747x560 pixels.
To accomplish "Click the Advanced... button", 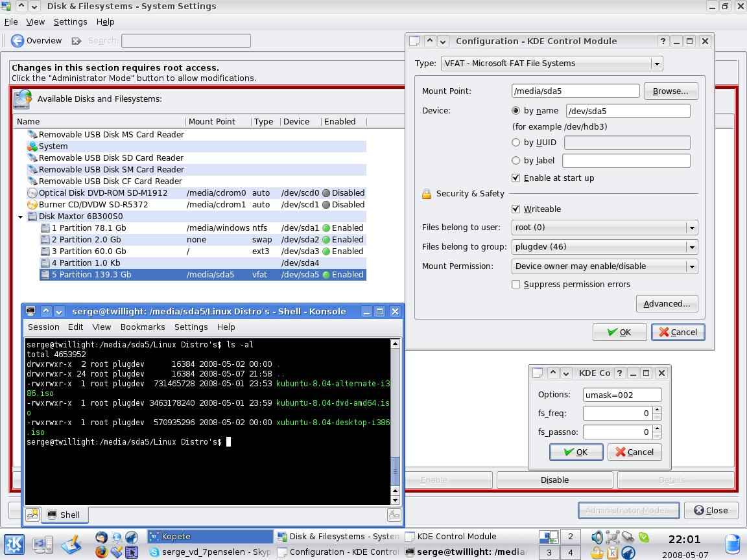I will pos(667,303).
